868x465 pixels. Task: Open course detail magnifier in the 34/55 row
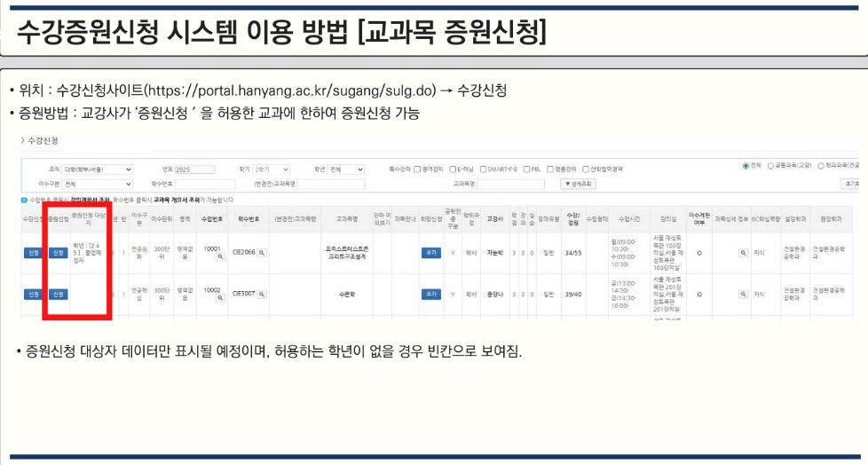point(742,253)
